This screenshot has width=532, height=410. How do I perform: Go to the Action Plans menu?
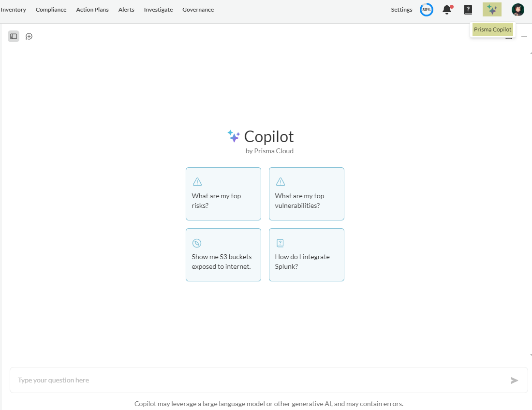point(92,10)
